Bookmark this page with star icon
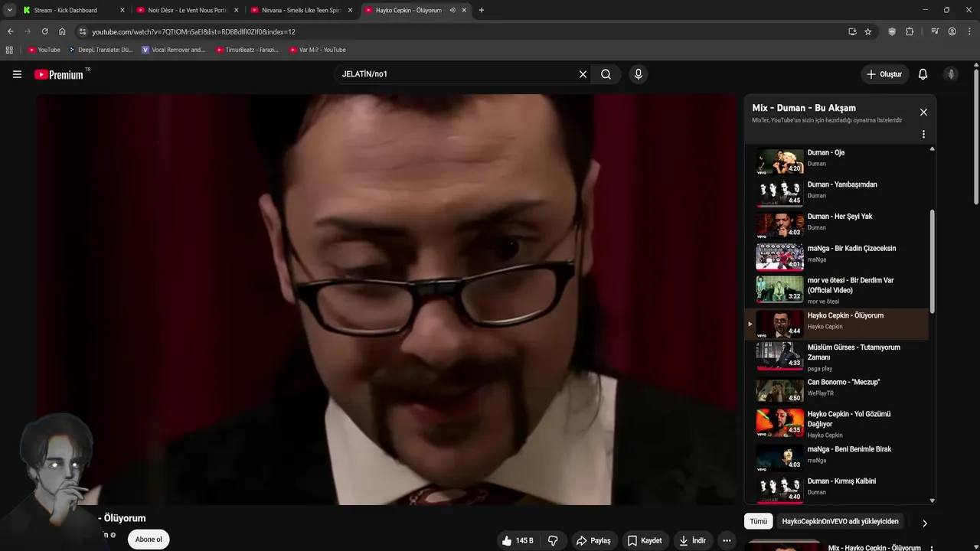Viewport: 980px width, 551px height. point(868,31)
